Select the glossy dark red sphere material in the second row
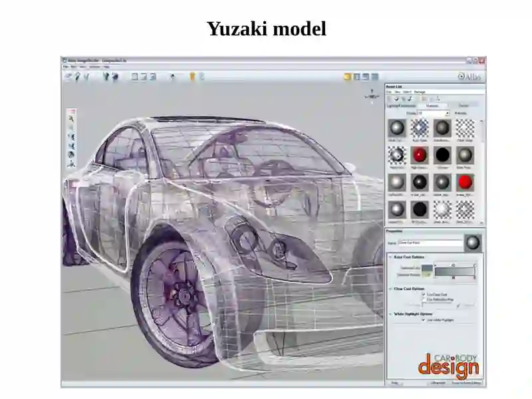 [420, 155]
